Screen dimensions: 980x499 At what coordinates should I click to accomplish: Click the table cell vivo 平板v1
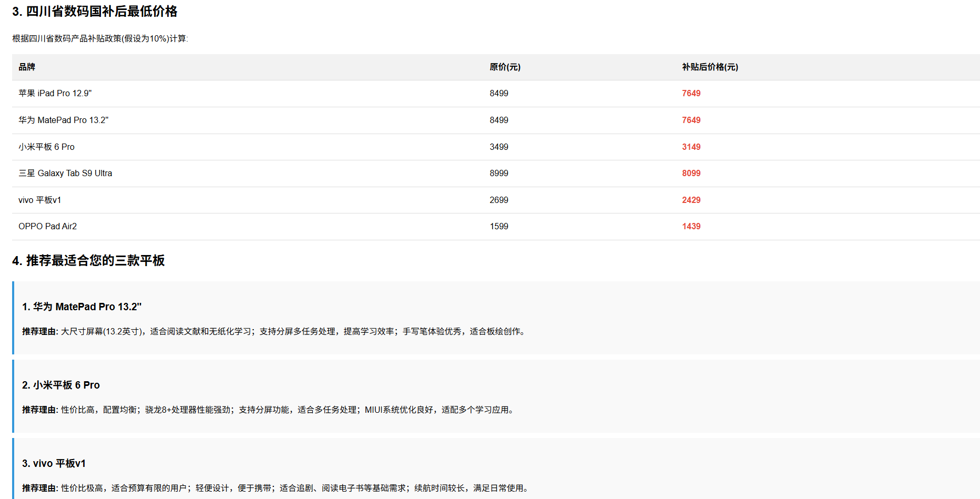click(x=40, y=200)
